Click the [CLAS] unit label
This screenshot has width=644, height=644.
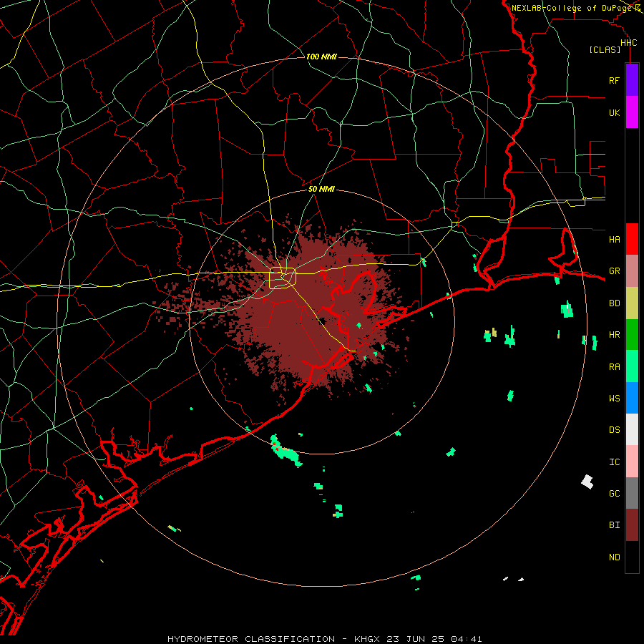(605, 49)
